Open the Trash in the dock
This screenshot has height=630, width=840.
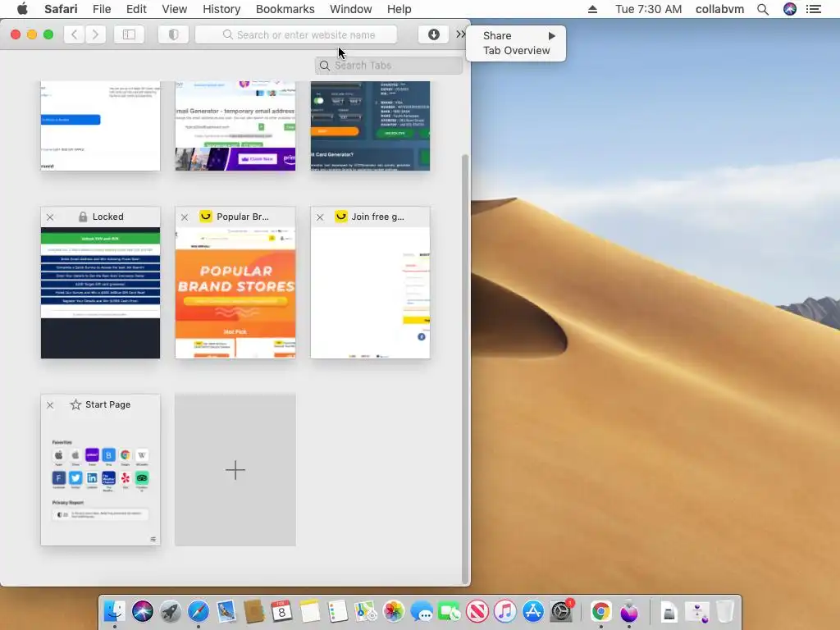(725, 611)
